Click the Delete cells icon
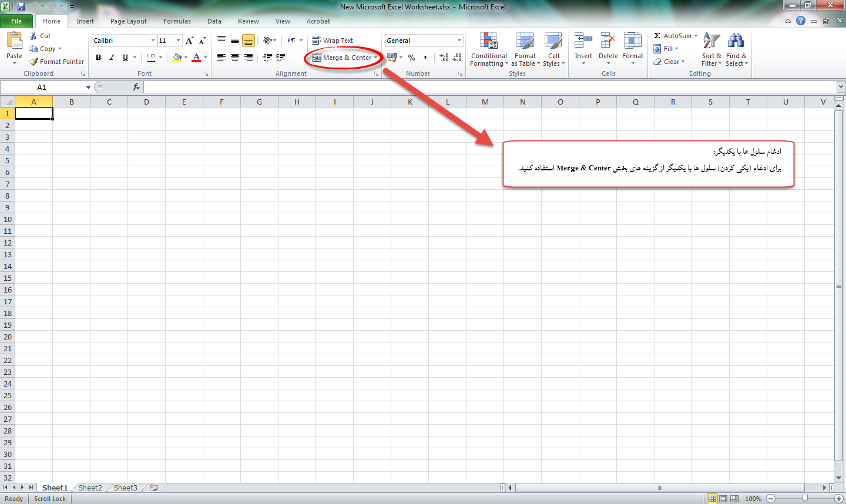The height and width of the screenshot is (504, 846). pyautogui.click(x=608, y=41)
